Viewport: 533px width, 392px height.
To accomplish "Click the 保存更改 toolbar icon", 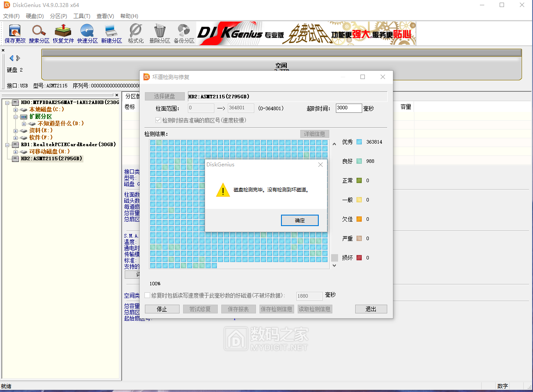I will [x=15, y=33].
